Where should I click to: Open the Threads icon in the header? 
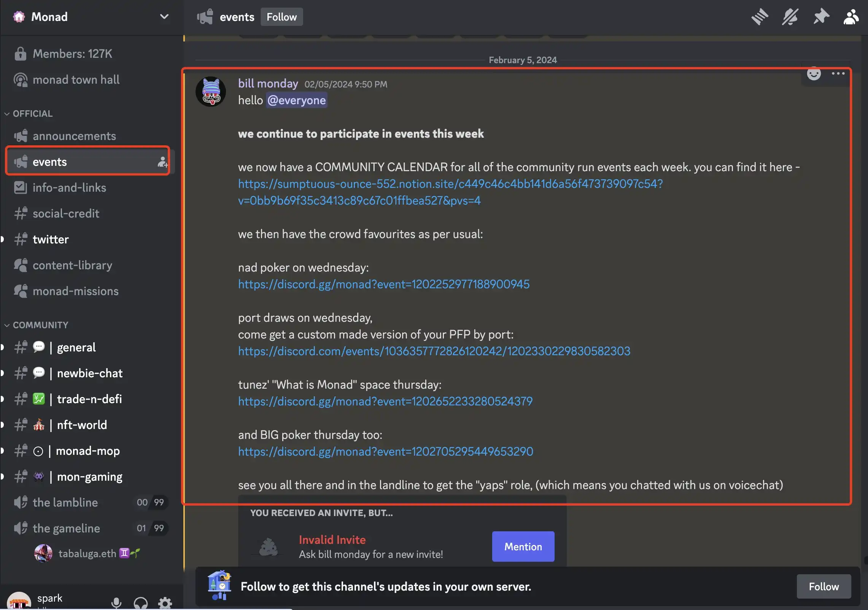tap(760, 17)
